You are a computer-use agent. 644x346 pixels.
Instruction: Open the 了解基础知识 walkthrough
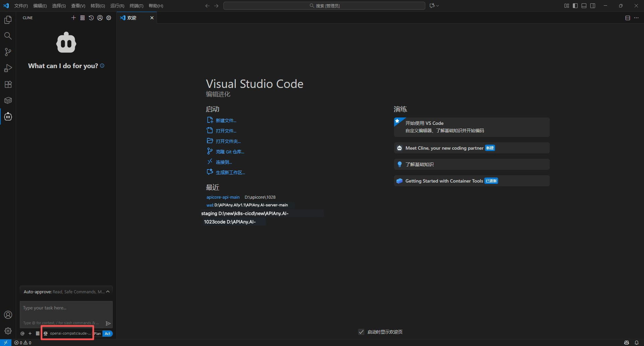pos(472,164)
